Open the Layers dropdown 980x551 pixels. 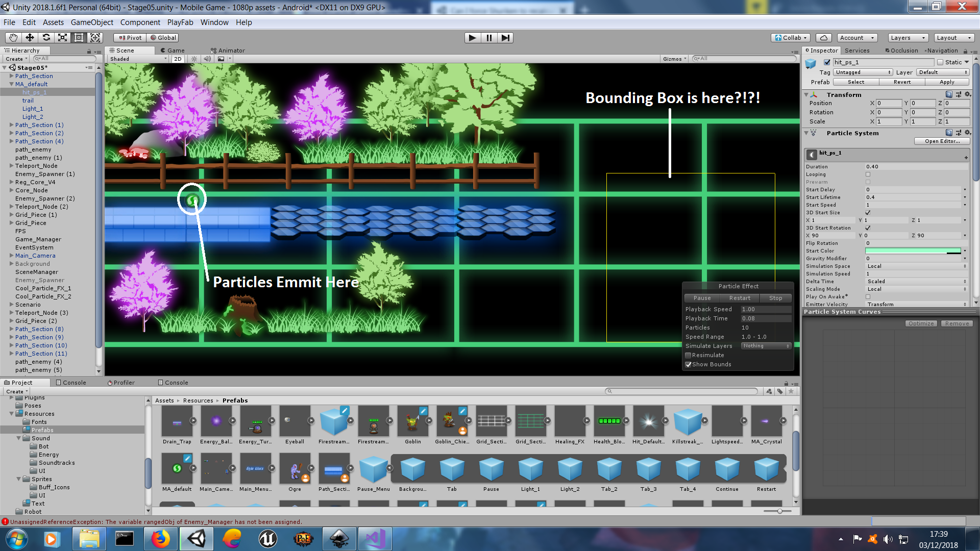(908, 38)
